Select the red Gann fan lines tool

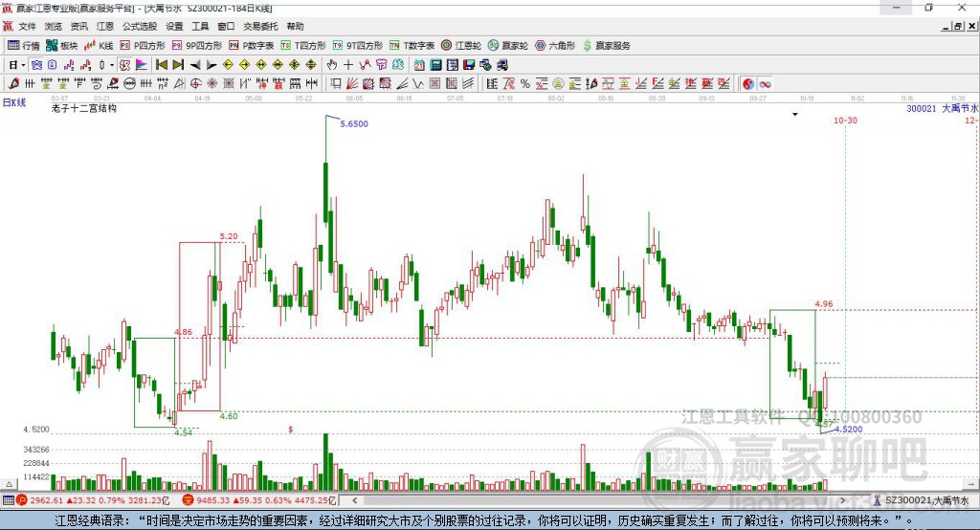click(x=352, y=83)
